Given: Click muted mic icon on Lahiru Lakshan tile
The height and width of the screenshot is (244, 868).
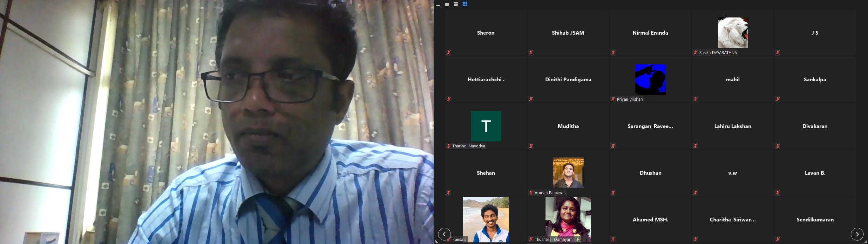Looking at the screenshot, I should pos(695,146).
